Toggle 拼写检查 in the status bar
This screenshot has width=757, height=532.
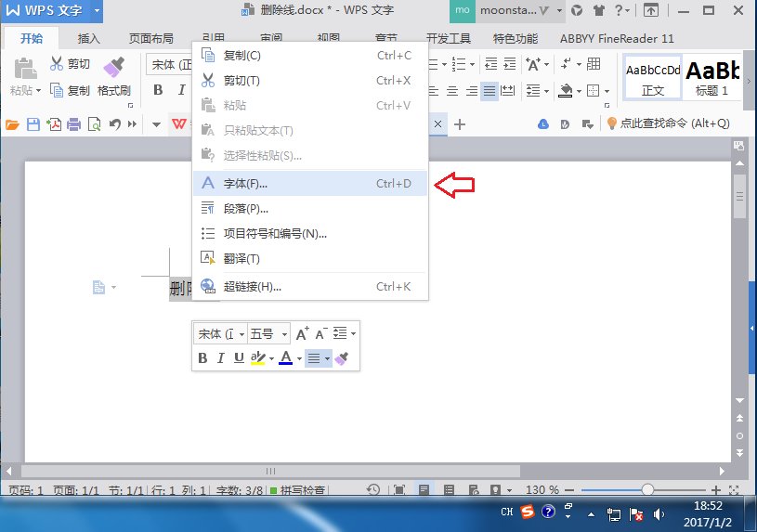point(297,490)
